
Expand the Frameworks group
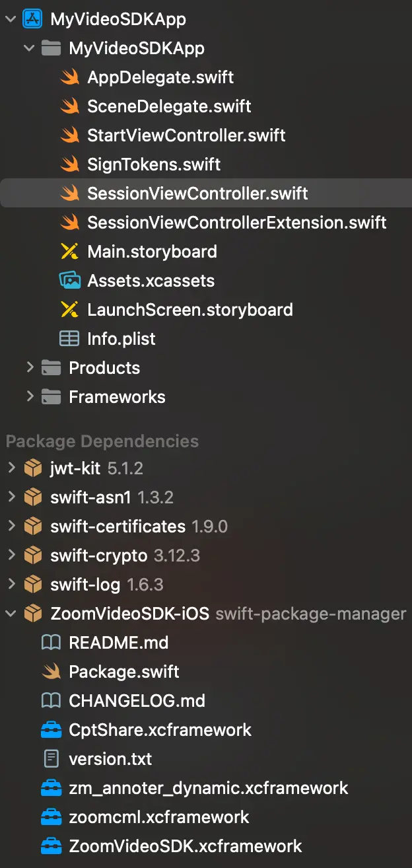29,396
